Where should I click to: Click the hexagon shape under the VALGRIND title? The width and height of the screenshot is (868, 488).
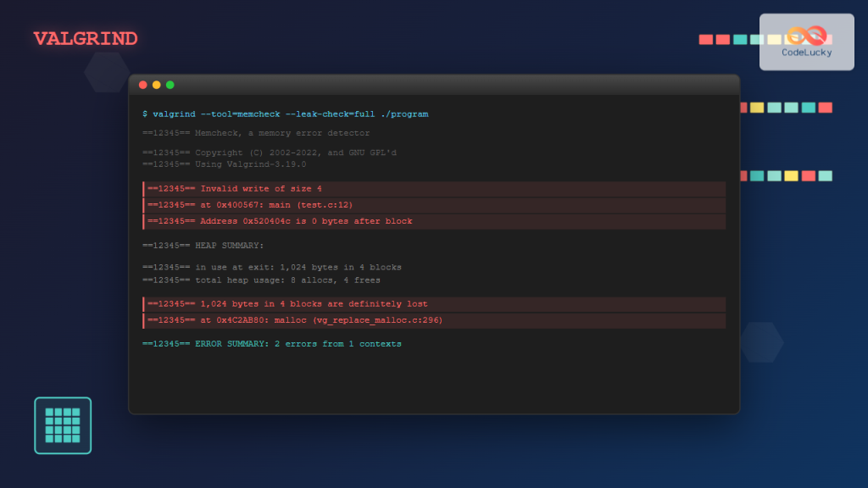106,72
